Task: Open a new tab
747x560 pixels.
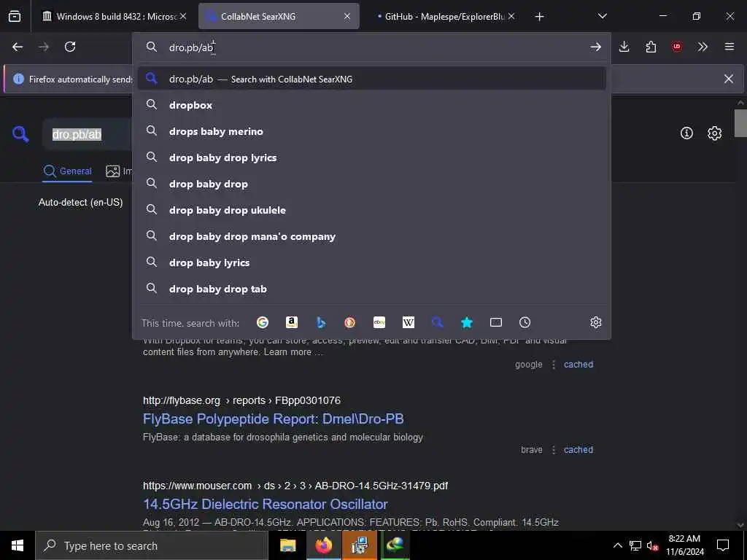Action: click(x=539, y=17)
